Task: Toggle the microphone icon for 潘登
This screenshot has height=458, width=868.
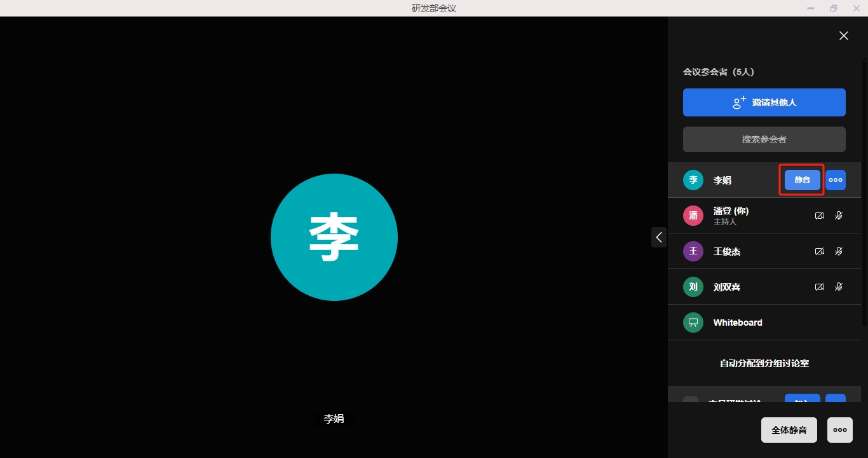Action: (x=839, y=216)
